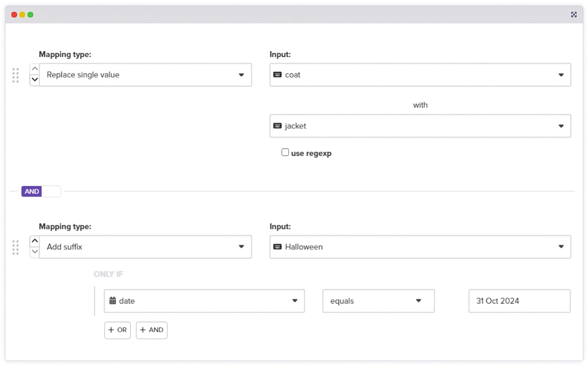This screenshot has width=588, height=366.
Task: Toggle the AND switch between rules
Action: [32, 192]
